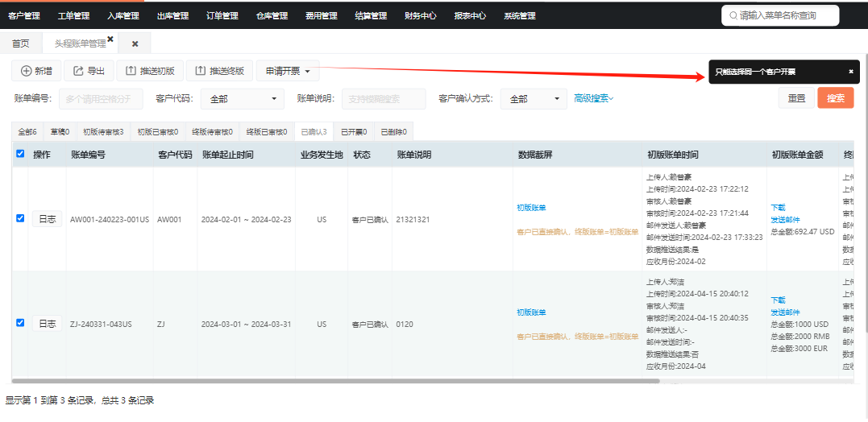Toggle the select-all checkbox in table header
This screenshot has height=422, width=868.
(20, 154)
